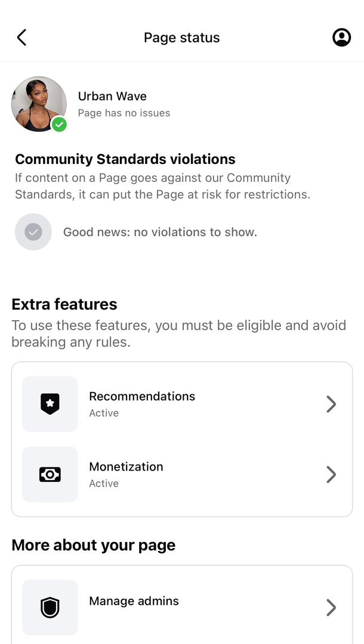Screen dimensions: 364x644
Task: Tap the Manage admins shield icon
Action: click(x=50, y=608)
